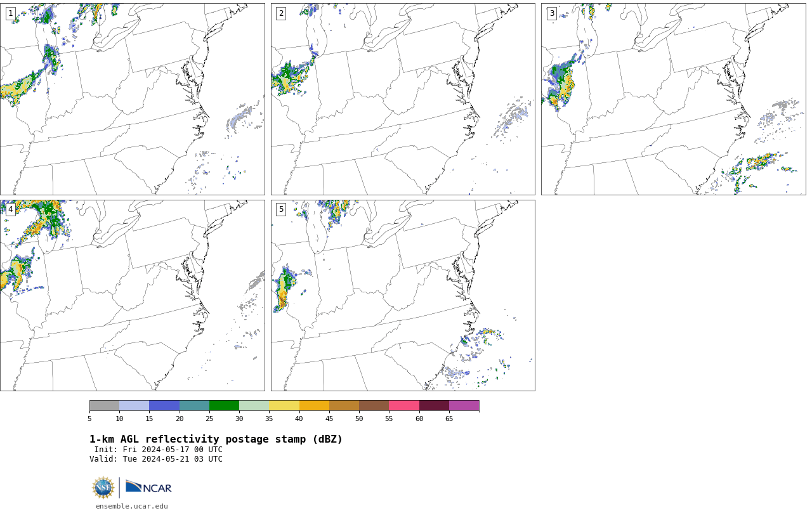The image size is (812, 513).
Task: Click the ensemble.ucar.edu text
Action: pos(131,506)
